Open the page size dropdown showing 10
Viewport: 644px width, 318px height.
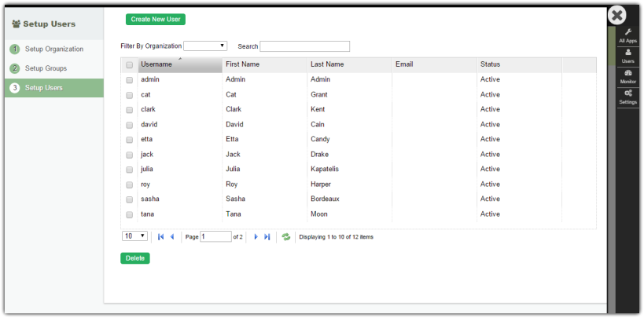(134, 236)
